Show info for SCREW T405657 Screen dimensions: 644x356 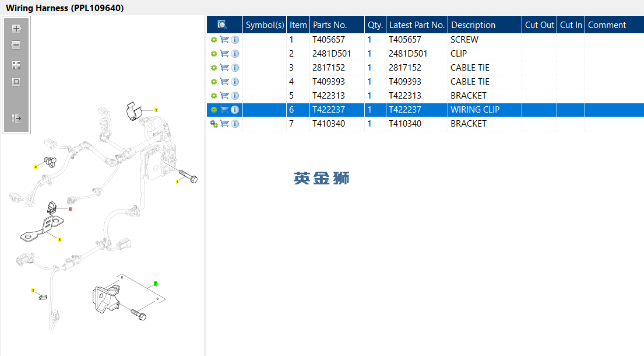235,40
